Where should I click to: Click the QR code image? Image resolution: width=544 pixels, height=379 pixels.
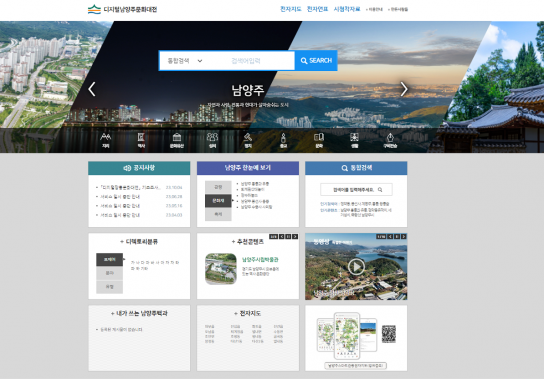coord(389,334)
